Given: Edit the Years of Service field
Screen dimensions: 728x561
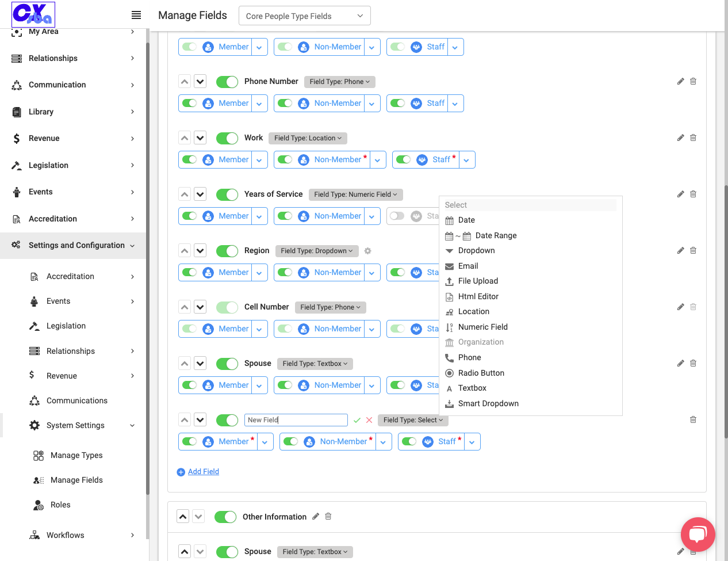Looking at the screenshot, I should (680, 194).
